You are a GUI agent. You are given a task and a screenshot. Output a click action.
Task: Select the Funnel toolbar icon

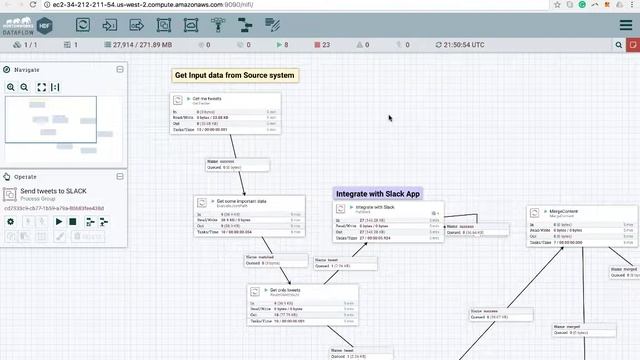pos(218,25)
